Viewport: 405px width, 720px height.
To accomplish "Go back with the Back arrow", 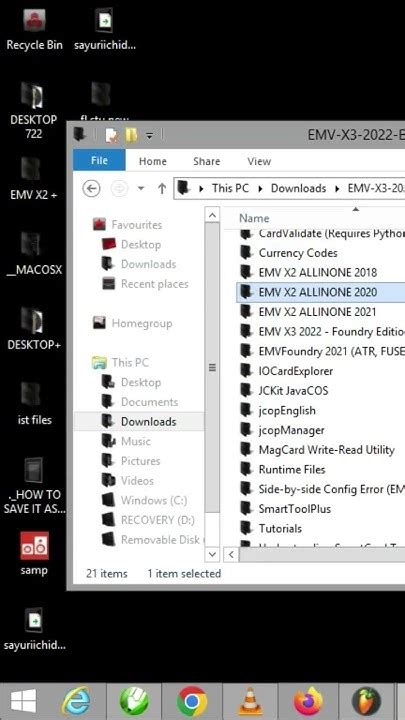I will pos(91,188).
